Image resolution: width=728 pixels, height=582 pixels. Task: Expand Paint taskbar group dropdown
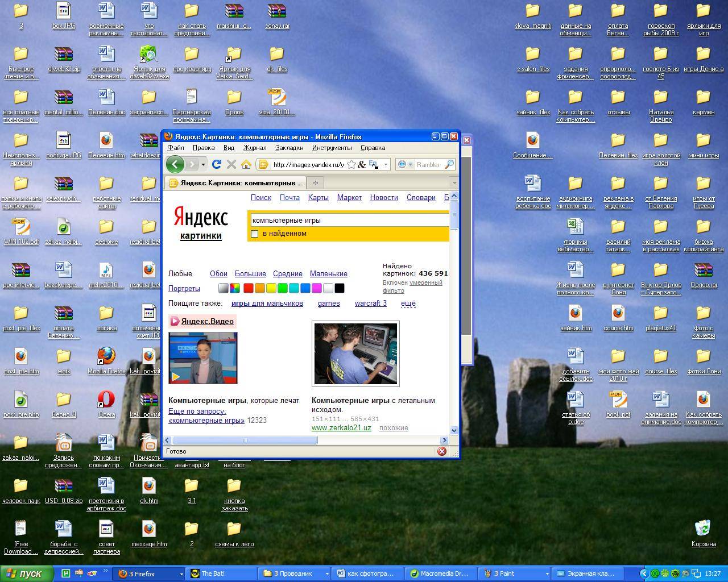point(546,574)
